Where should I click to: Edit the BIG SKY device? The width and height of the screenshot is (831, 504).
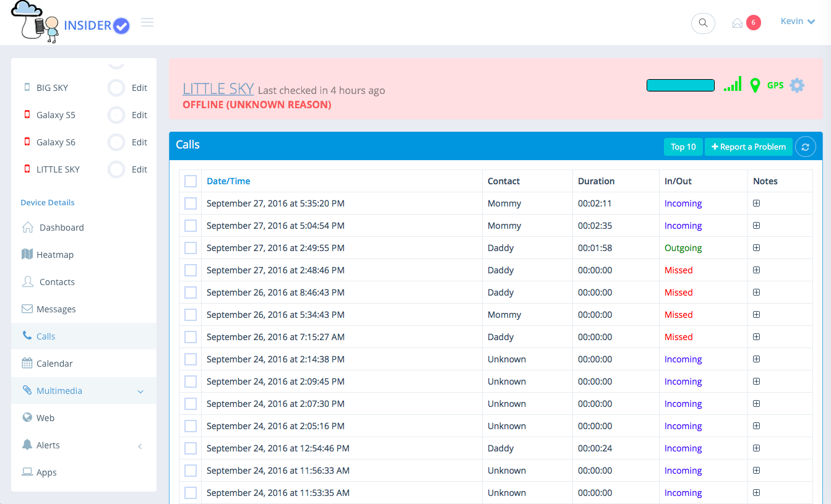click(x=139, y=88)
